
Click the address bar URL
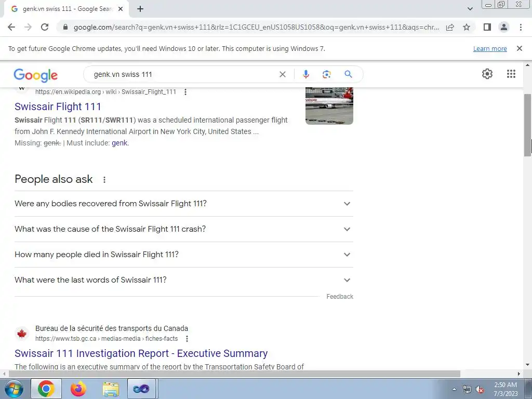pyautogui.click(x=256, y=27)
